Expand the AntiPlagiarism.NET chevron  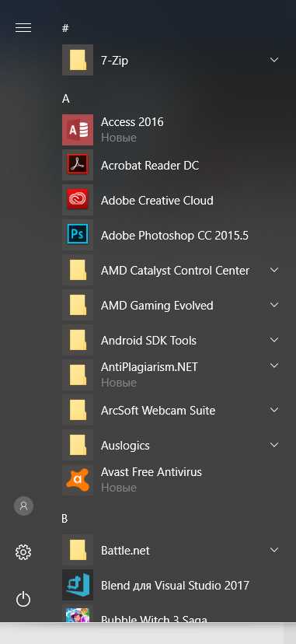point(274,365)
